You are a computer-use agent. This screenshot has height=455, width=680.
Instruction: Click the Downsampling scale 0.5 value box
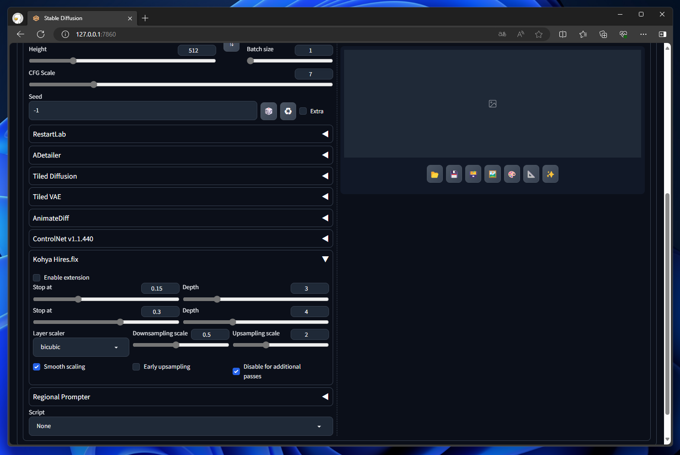(210, 334)
